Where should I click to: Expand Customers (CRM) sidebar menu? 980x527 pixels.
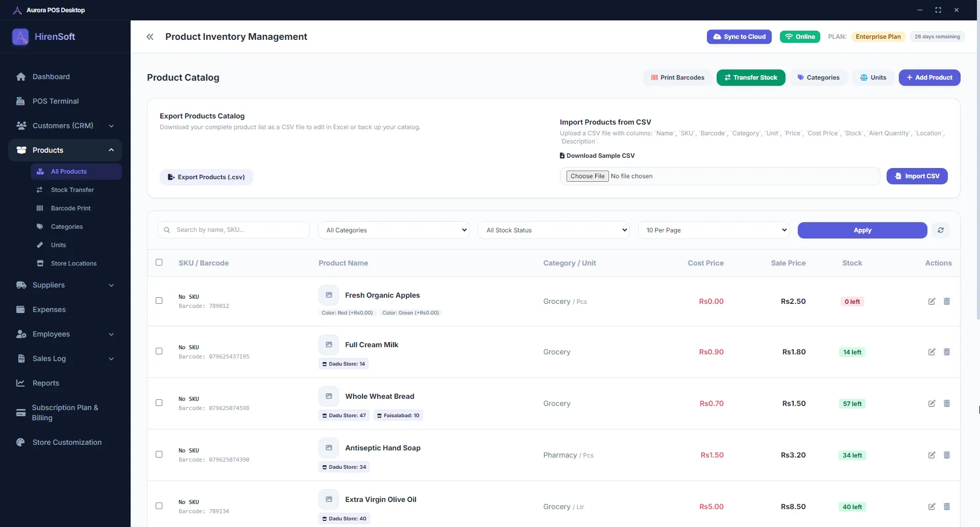pyautogui.click(x=65, y=126)
